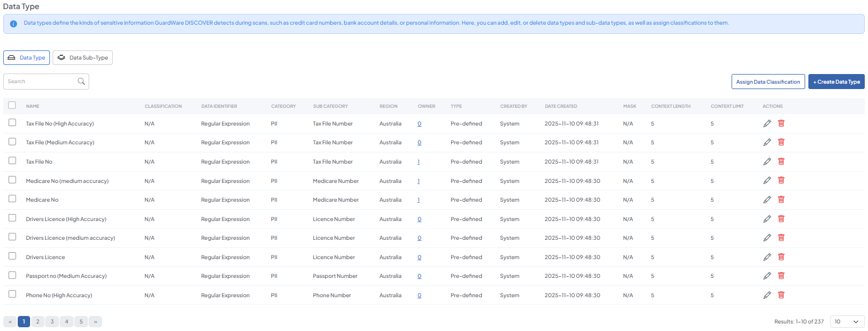
Task: Open Assign Data Classification
Action: coord(768,82)
